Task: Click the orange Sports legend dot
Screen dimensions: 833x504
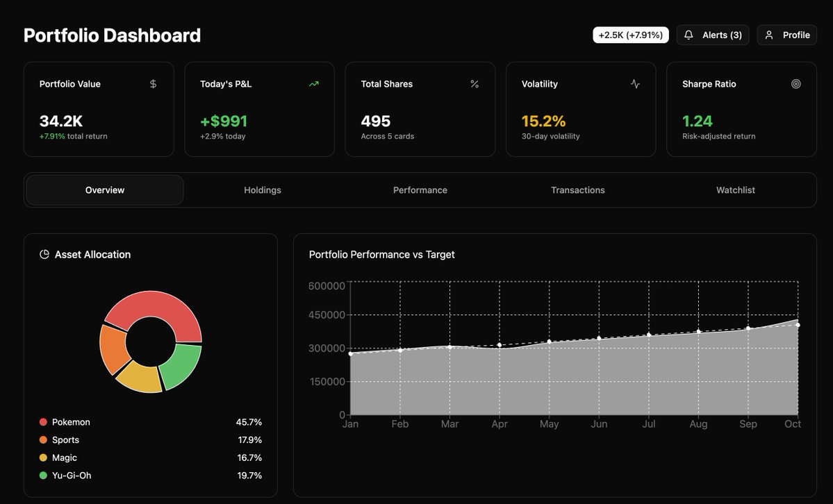Action: 44,439
